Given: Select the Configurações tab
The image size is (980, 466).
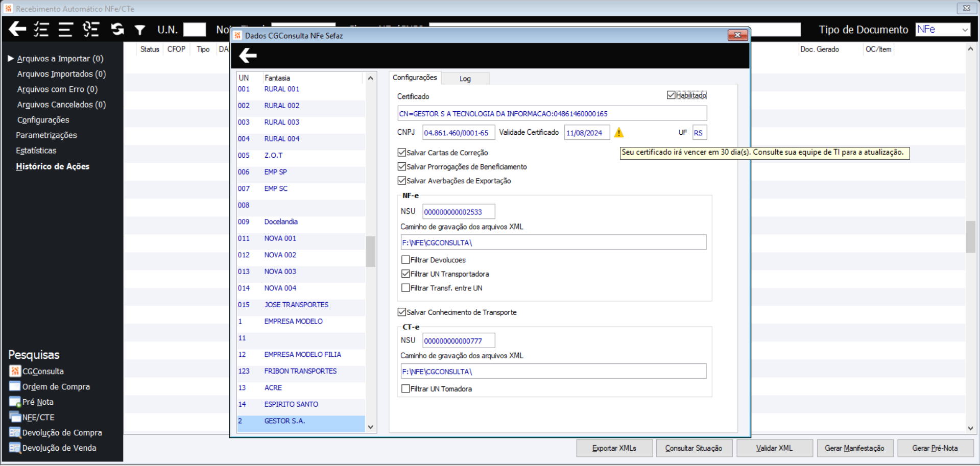Looking at the screenshot, I should 415,78.
